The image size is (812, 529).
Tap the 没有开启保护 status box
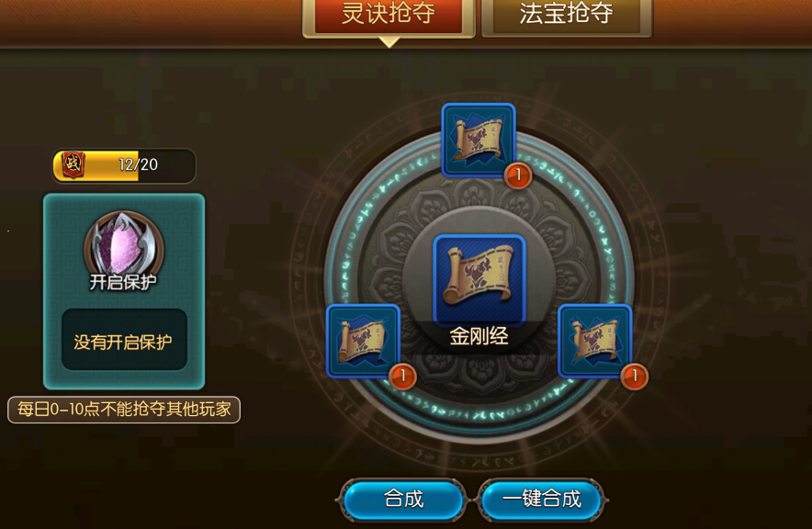tap(124, 340)
